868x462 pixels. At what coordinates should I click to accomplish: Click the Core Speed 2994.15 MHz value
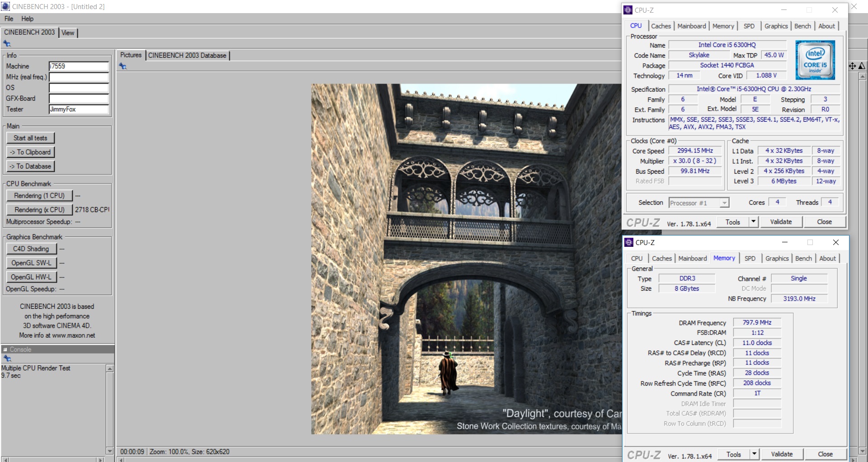695,151
